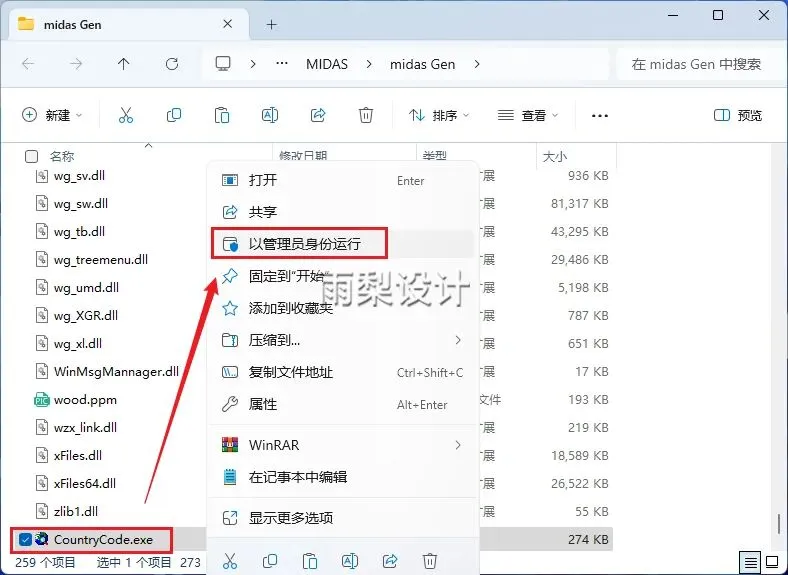The height and width of the screenshot is (575, 788).
Task: Click the wood.ppm file icon
Action: [x=41, y=400]
